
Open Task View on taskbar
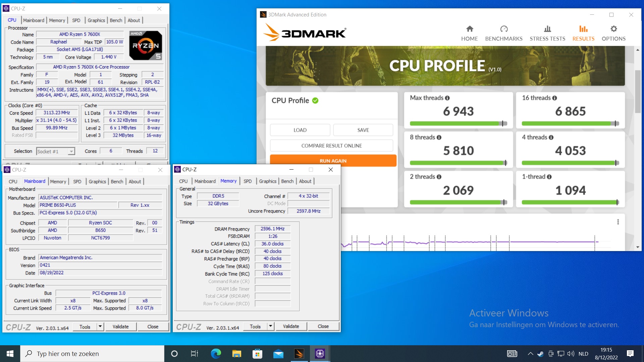[195, 354]
